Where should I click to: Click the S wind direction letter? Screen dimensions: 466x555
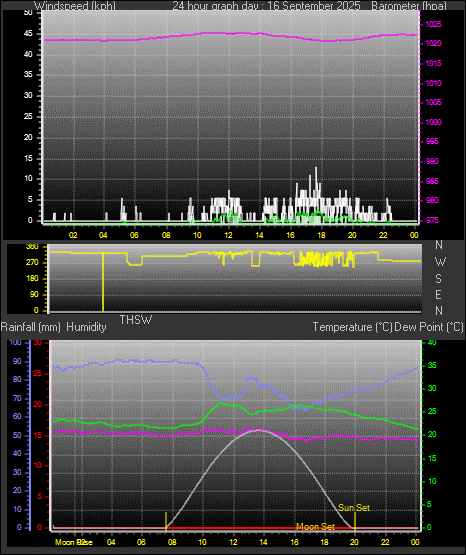click(438, 279)
